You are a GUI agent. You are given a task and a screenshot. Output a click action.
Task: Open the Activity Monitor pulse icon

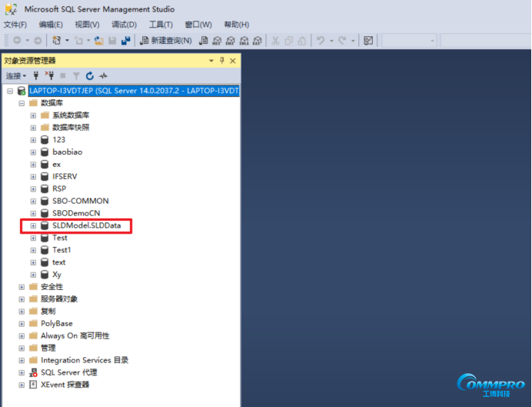(x=103, y=75)
